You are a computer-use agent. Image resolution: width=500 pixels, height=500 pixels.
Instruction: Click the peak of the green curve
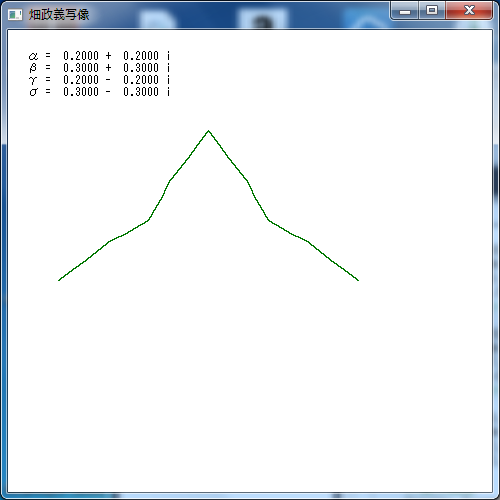(x=209, y=131)
